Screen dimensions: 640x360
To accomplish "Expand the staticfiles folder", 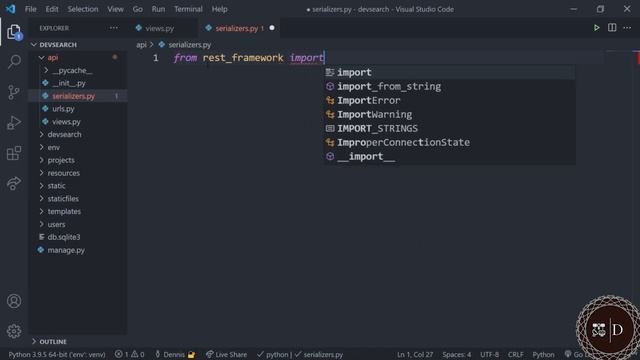I will [78, 199].
